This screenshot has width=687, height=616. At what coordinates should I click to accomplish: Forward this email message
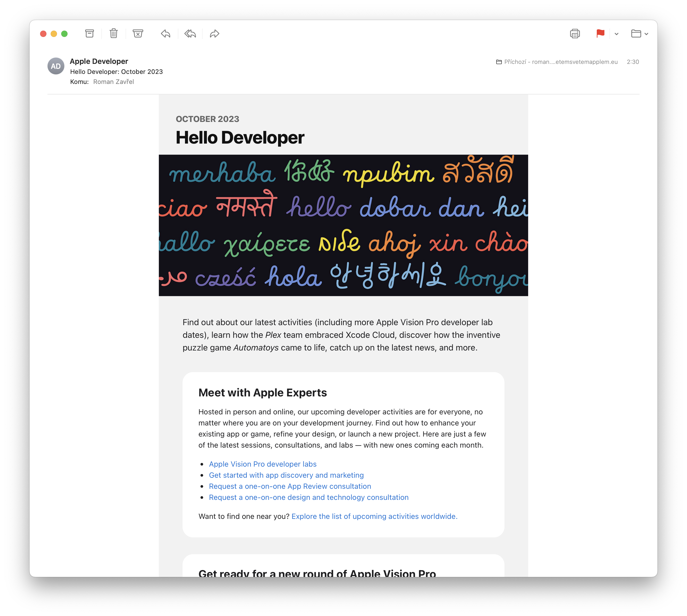tap(214, 34)
